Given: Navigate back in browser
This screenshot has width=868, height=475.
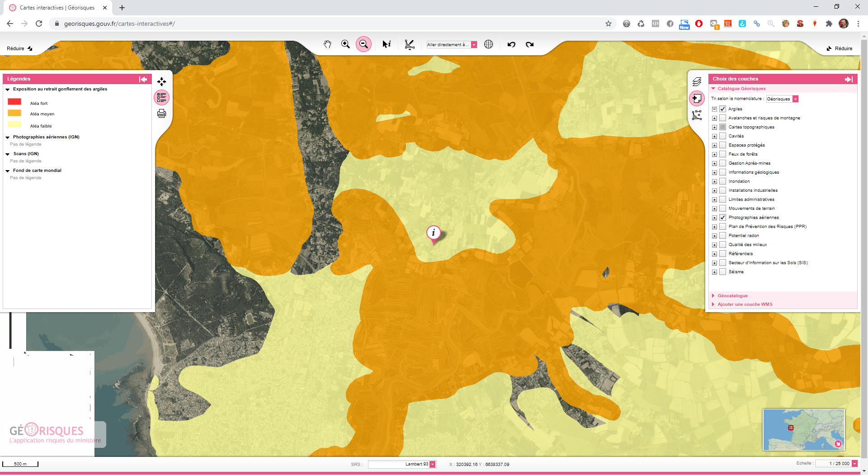Looking at the screenshot, I should tap(10, 24).
